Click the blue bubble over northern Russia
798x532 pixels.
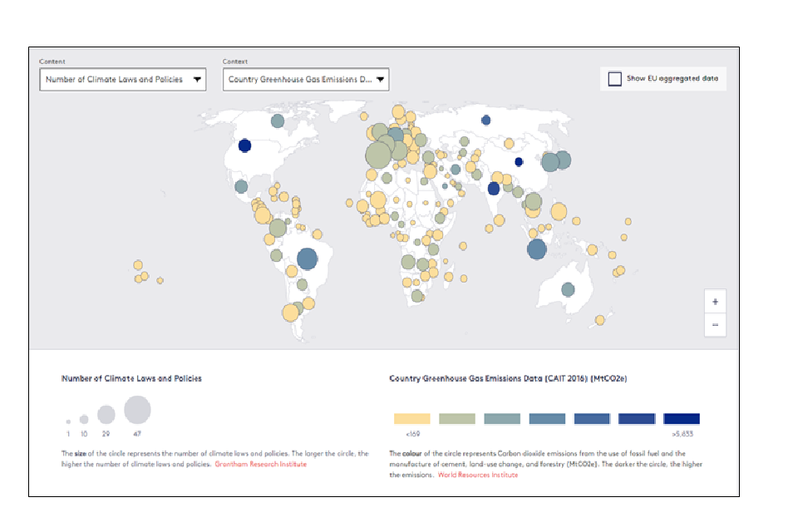click(486, 121)
